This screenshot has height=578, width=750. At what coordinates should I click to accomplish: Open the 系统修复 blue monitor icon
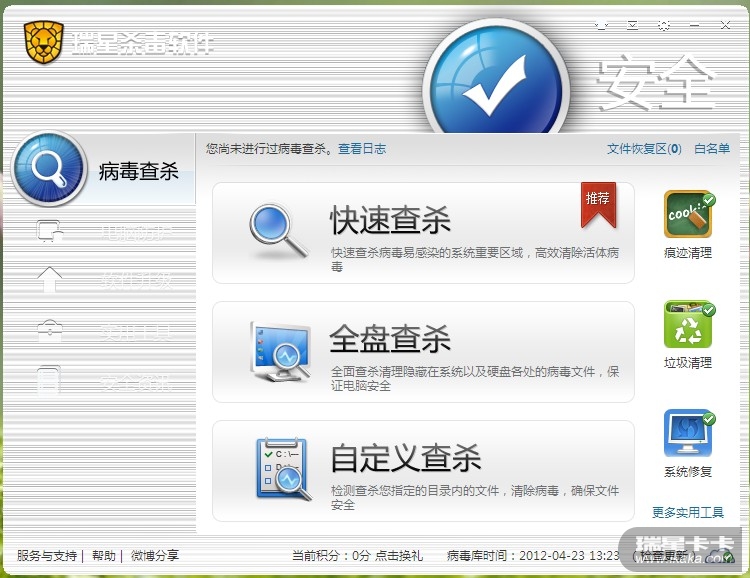pyautogui.click(x=688, y=434)
